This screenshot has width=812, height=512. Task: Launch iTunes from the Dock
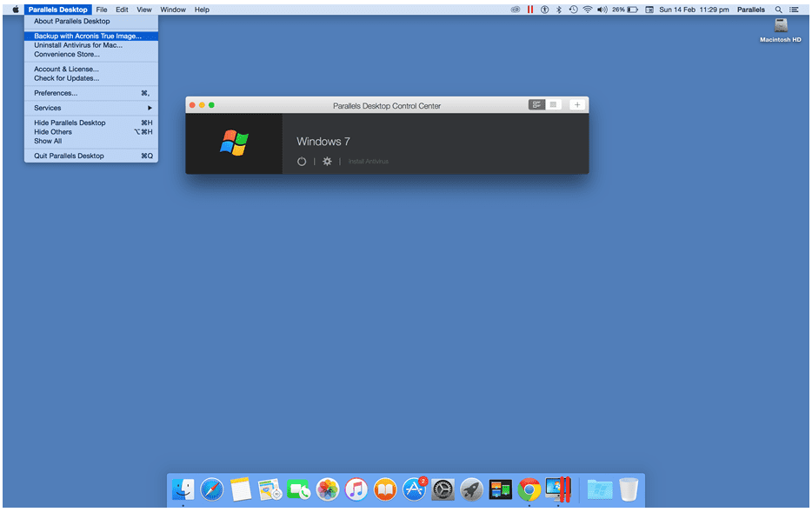click(356, 489)
